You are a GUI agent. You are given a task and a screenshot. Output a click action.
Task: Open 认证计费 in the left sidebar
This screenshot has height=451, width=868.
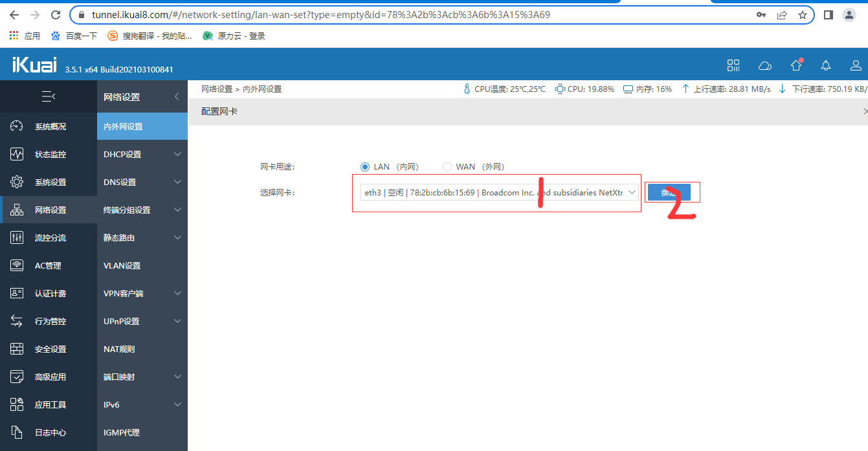[49, 293]
